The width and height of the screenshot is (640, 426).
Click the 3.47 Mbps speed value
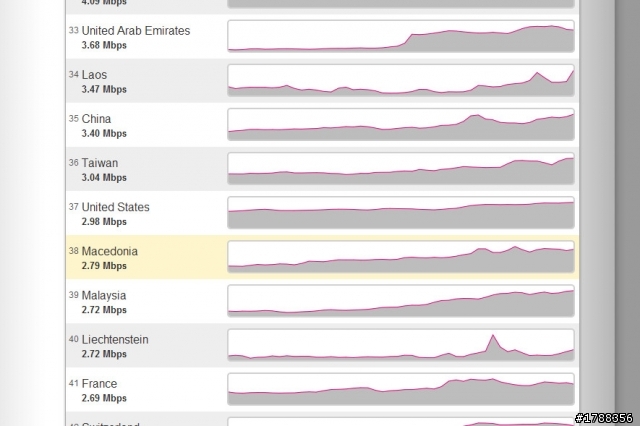coord(104,89)
